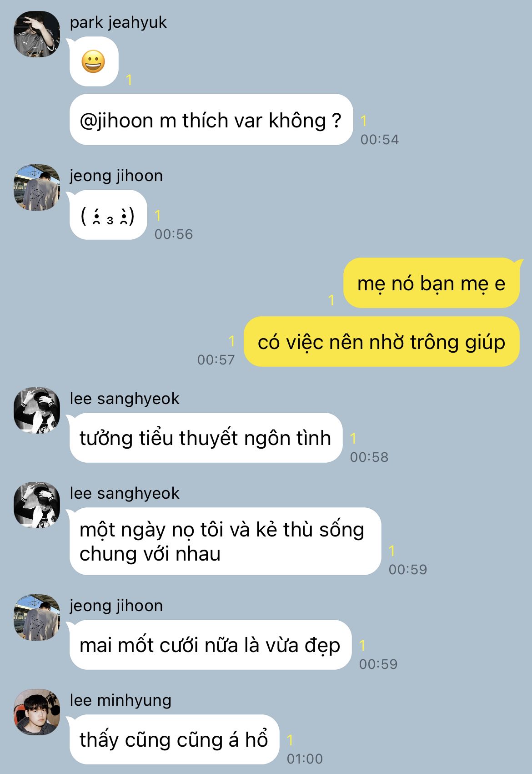Select the yellow "mẹ nó bạn mẹ e" bubble
The height and width of the screenshot is (774, 532).
pos(431,283)
